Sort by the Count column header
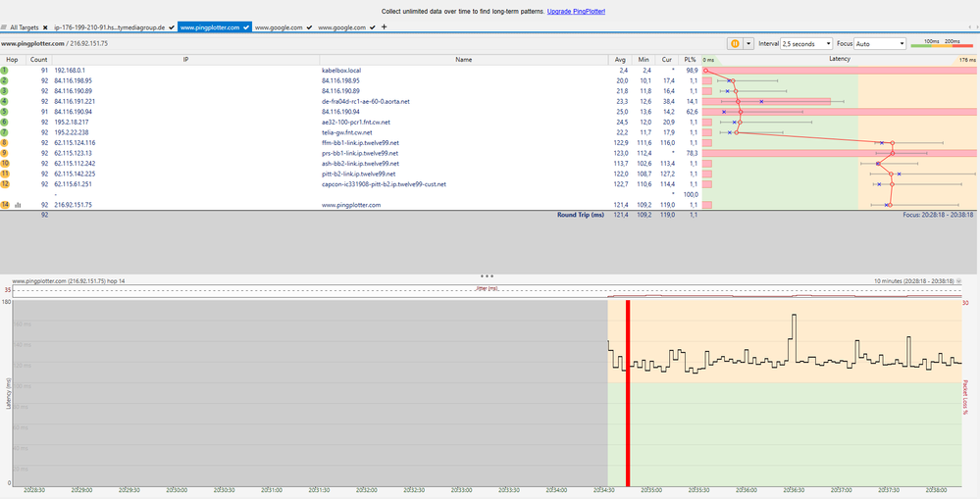The width and height of the screenshot is (980, 499). point(39,60)
